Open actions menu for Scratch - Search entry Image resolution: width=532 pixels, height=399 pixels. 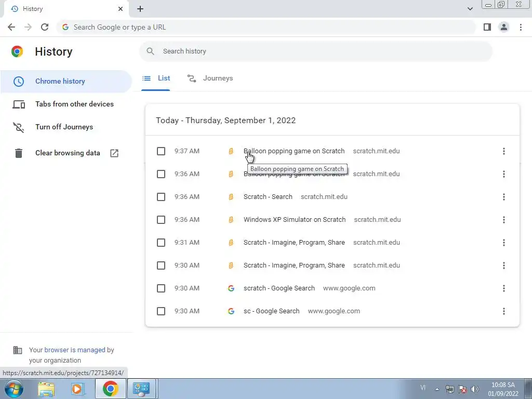504,197
